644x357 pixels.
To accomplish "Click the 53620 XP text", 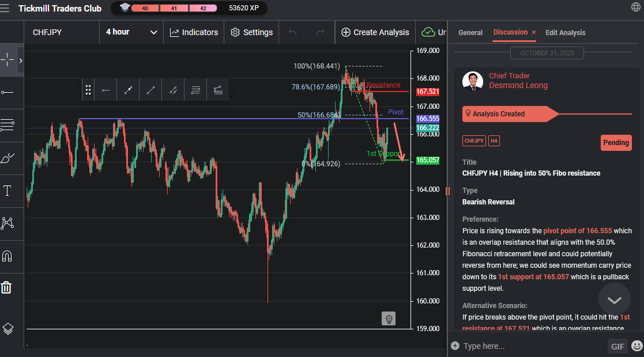I will pos(243,8).
